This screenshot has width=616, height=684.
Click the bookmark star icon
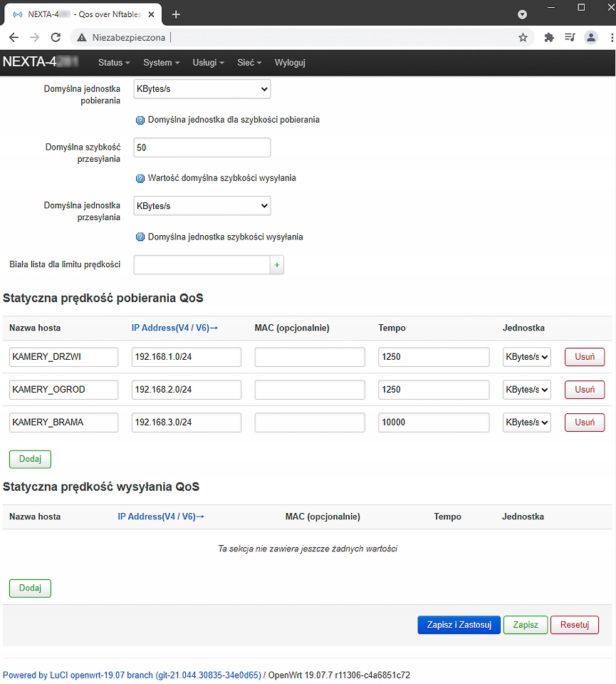tap(523, 38)
